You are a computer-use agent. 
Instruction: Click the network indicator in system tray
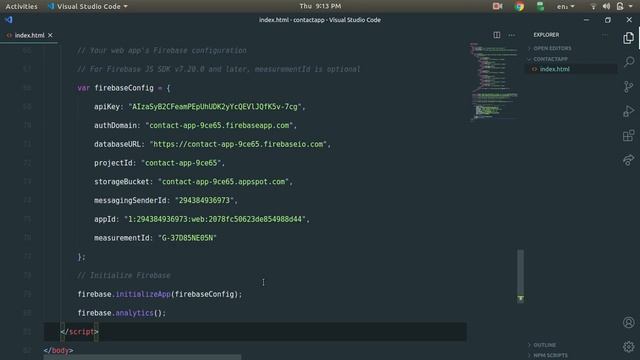tap(593, 6)
